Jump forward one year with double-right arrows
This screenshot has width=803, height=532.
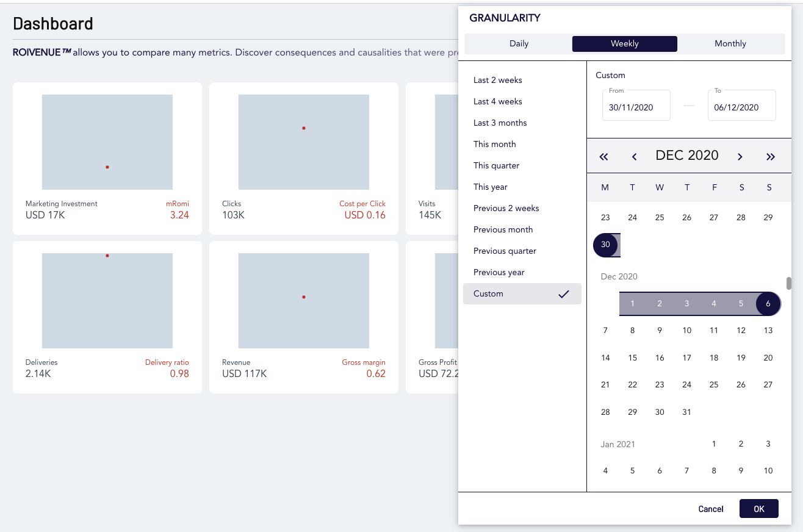770,157
